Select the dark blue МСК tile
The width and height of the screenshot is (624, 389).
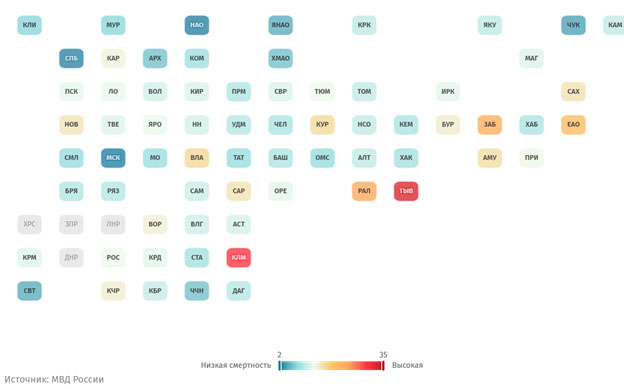(113, 158)
